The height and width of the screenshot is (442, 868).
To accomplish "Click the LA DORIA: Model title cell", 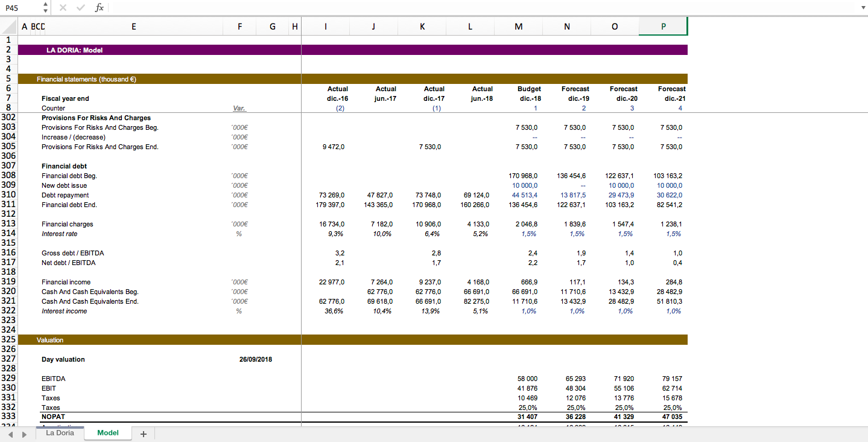I will click(x=74, y=50).
